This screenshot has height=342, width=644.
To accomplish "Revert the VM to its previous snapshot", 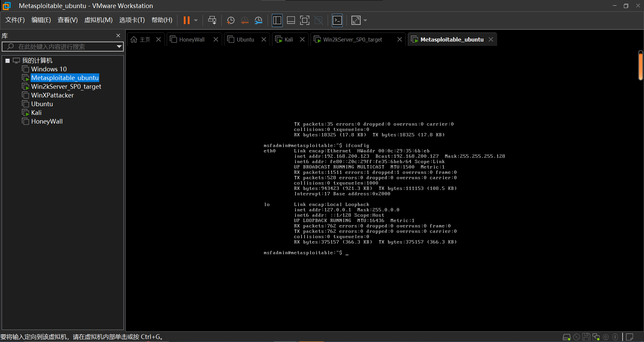I will 245,20.
